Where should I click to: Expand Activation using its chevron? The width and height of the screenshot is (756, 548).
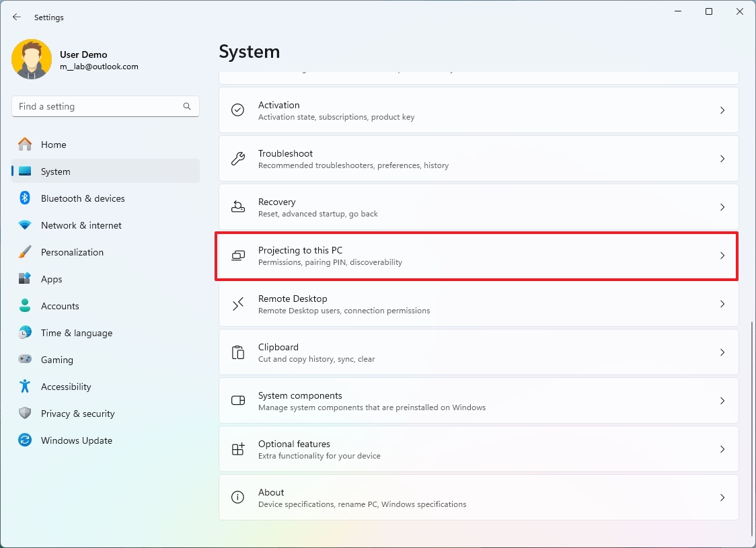pos(722,110)
